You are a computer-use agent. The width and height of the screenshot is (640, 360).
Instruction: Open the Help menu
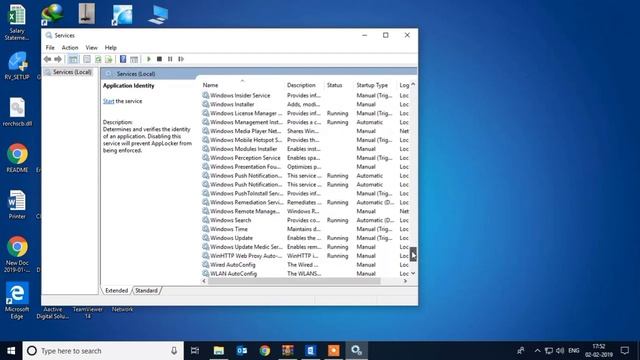coord(111,48)
